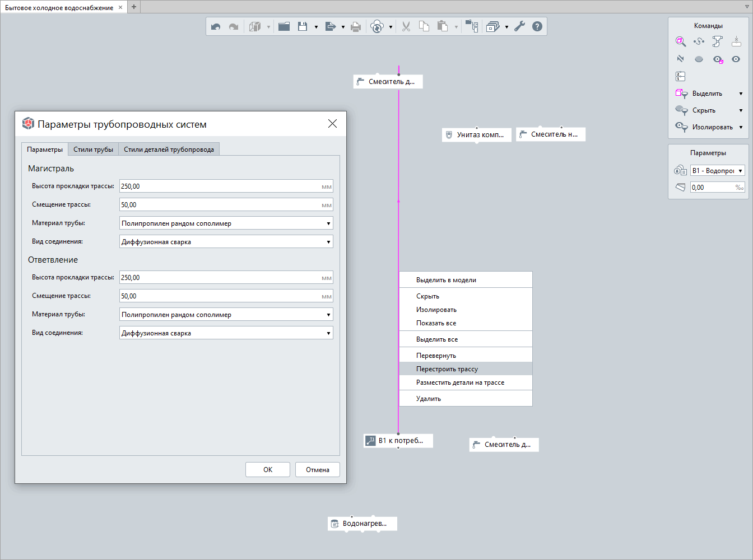753x560 pixels.
Task: Open Магистраль Материал трубы dropdown
Action: tap(226, 223)
